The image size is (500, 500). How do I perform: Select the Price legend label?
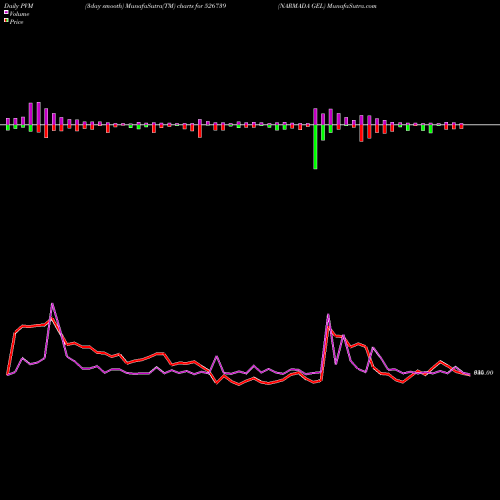(16, 22)
